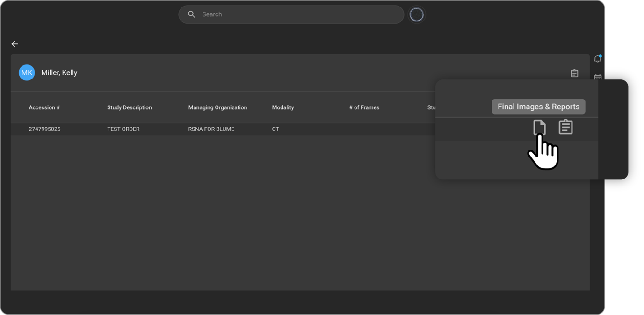Click the Modality column header
The height and width of the screenshot is (315, 644).
click(283, 107)
